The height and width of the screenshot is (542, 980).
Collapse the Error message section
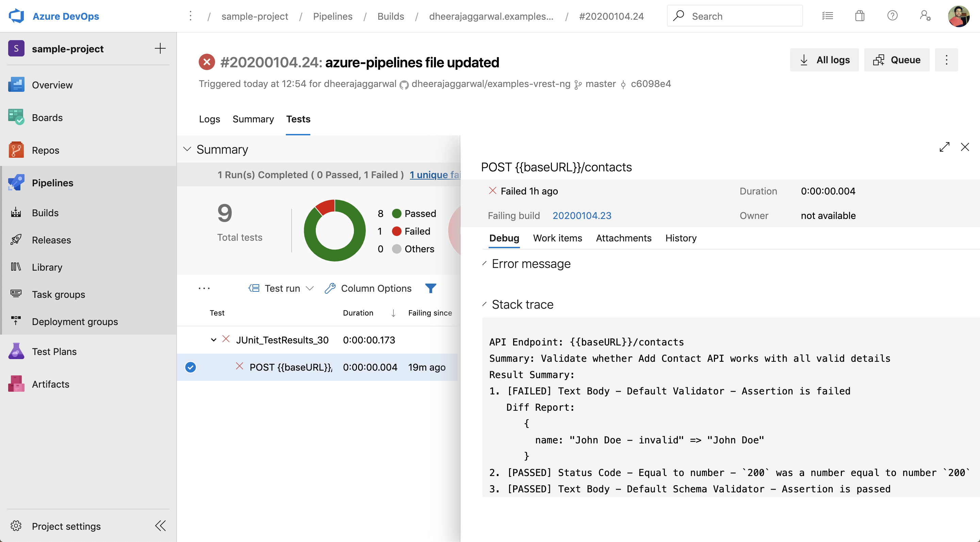coord(485,264)
